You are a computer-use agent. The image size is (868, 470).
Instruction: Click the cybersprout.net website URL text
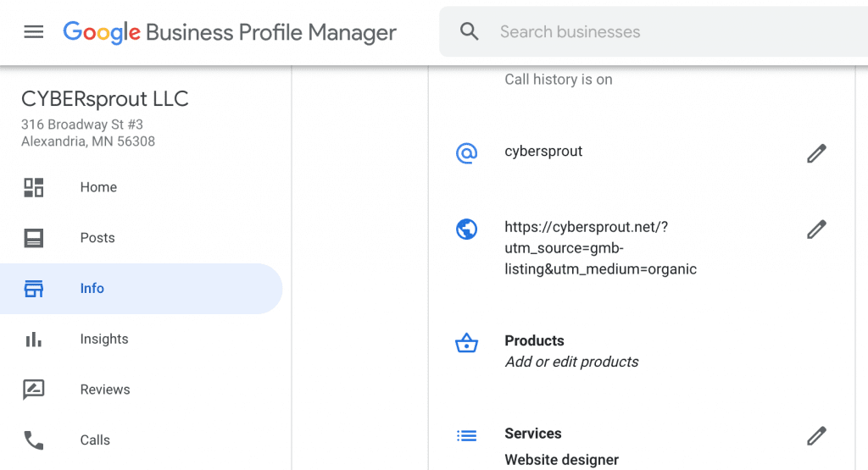tap(601, 248)
